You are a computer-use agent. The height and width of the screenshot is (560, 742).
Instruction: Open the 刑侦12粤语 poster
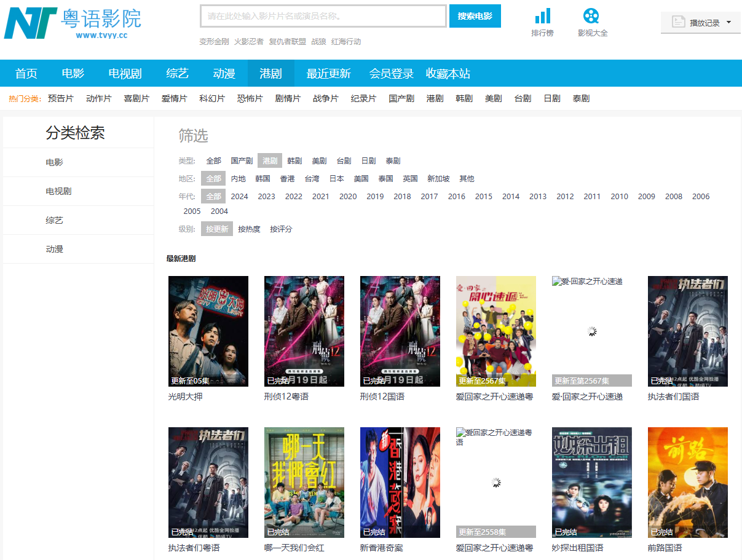[x=304, y=331]
